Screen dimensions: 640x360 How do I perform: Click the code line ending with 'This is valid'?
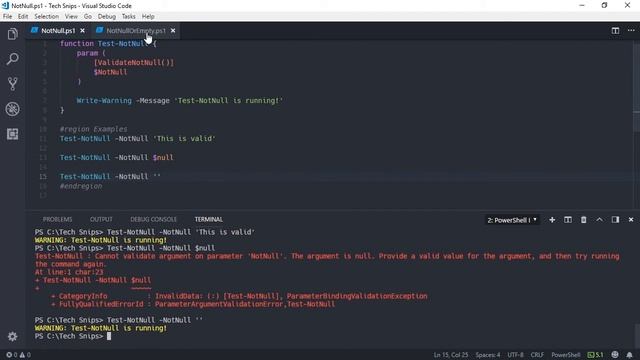[x=137, y=138]
